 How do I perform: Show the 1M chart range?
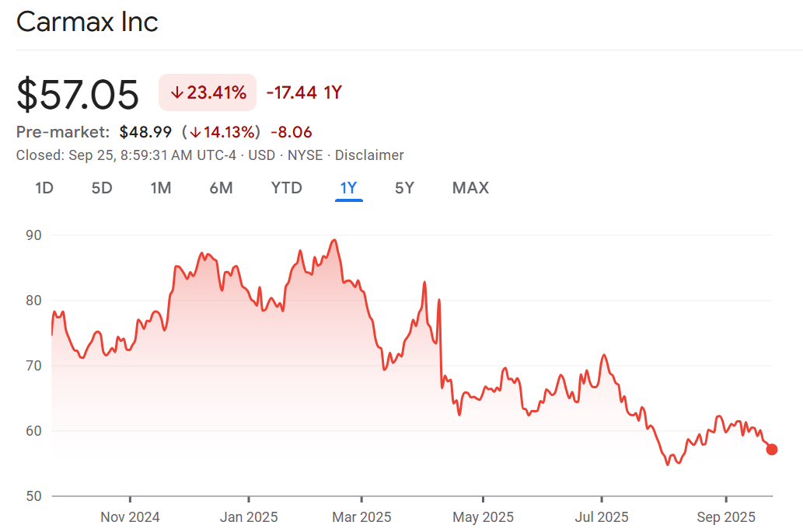(x=161, y=188)
